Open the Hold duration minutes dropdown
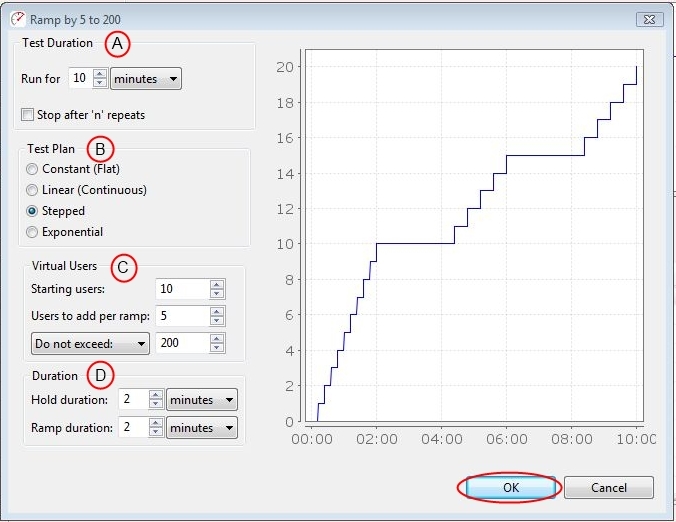 tap(202, 400)
